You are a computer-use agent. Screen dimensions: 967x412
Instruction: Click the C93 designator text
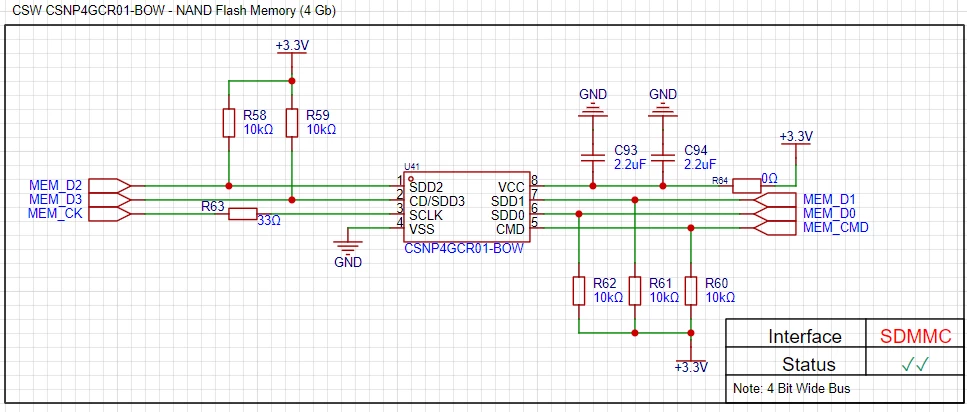[x=626, y=150]
